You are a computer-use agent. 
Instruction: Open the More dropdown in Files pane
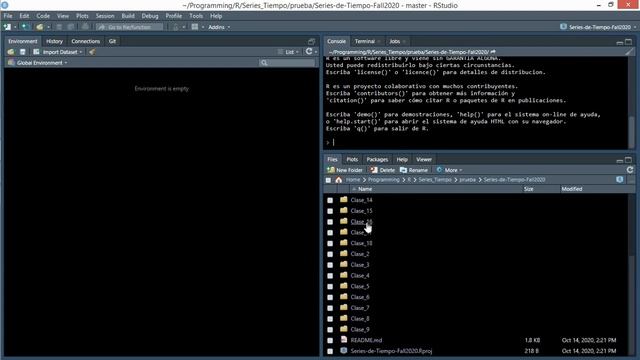[x=449, y=170]
